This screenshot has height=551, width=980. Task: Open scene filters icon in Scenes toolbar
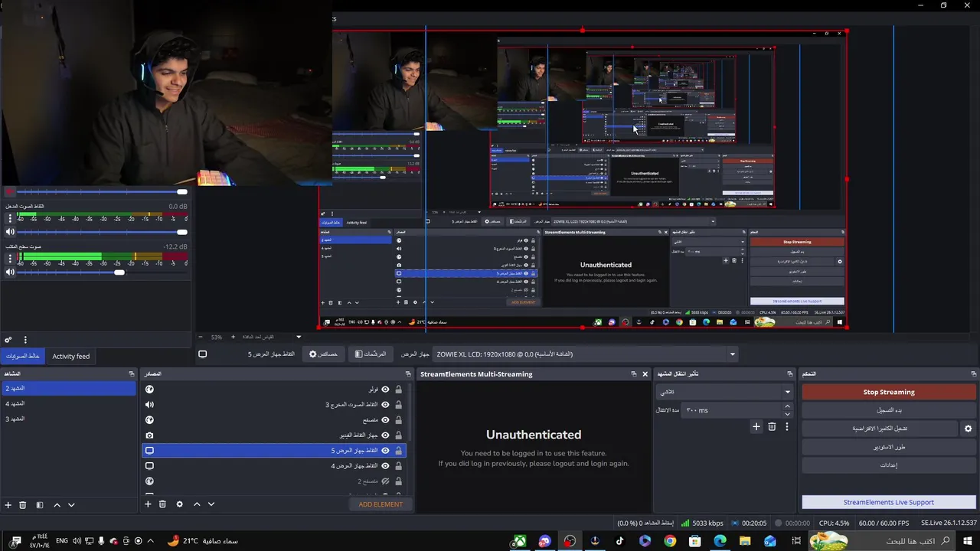coord(40,505)
